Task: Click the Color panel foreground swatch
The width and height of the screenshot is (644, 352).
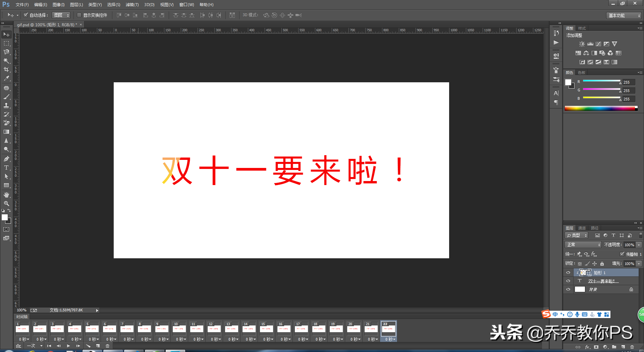Action: [x=568, y=82]
